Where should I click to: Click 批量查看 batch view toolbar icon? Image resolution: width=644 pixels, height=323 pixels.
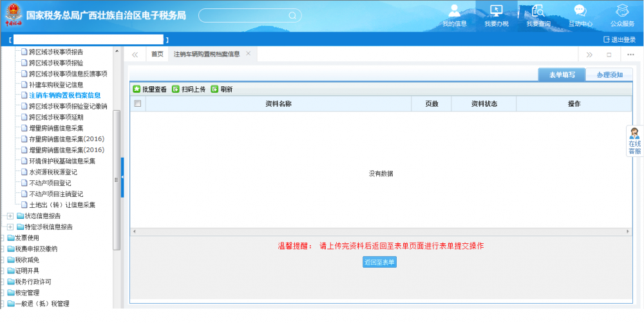click(x=149, y=89)
